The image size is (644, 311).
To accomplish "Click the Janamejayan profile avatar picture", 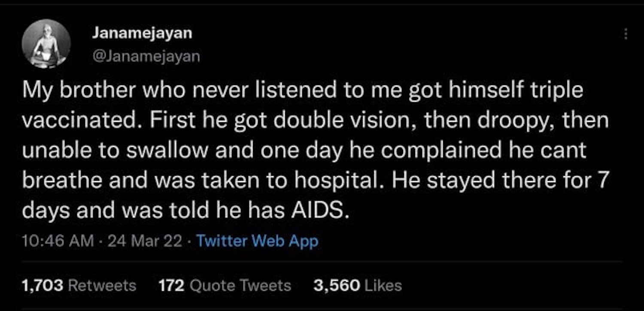I will click(x=46, y=43).
